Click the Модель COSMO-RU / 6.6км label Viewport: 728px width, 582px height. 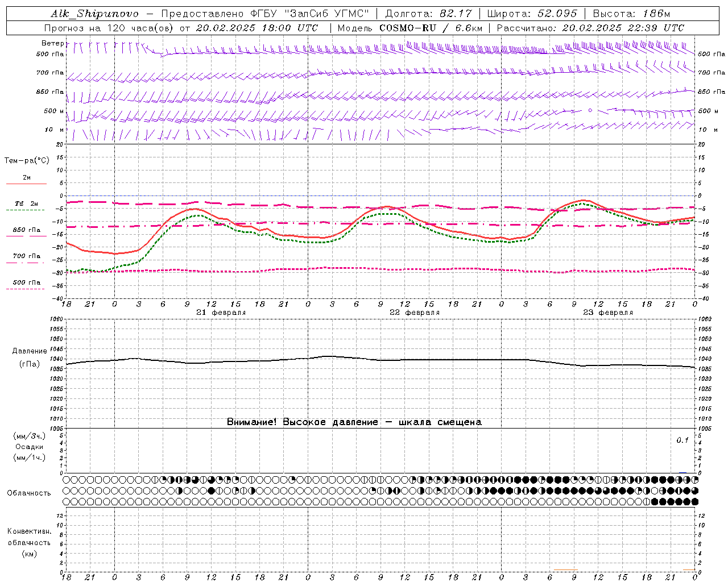point(409,28)
